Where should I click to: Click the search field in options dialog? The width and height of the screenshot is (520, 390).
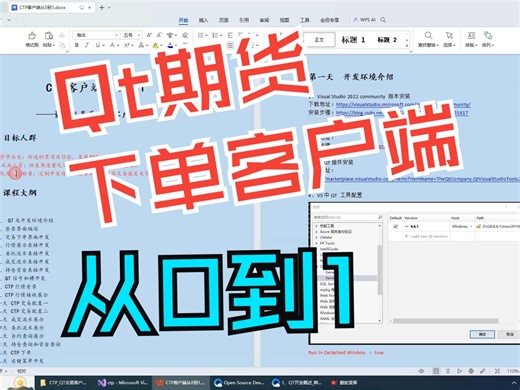[x=347, y=217]
